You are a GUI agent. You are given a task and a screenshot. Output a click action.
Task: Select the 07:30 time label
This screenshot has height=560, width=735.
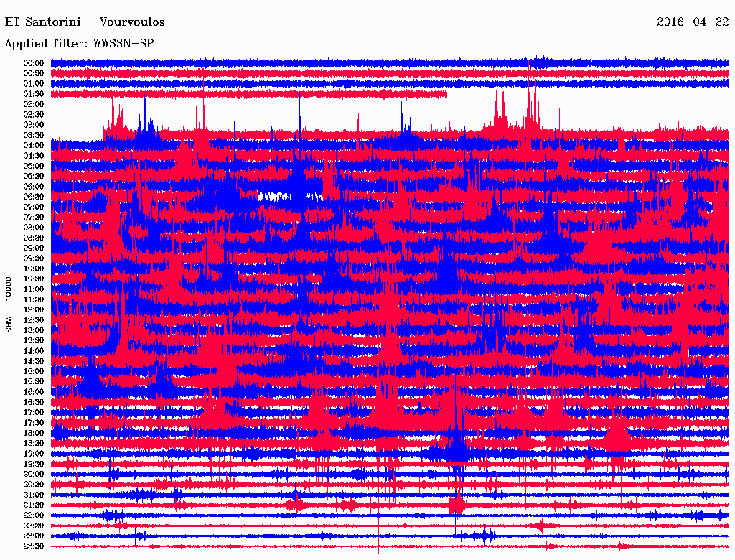[34, 218]
